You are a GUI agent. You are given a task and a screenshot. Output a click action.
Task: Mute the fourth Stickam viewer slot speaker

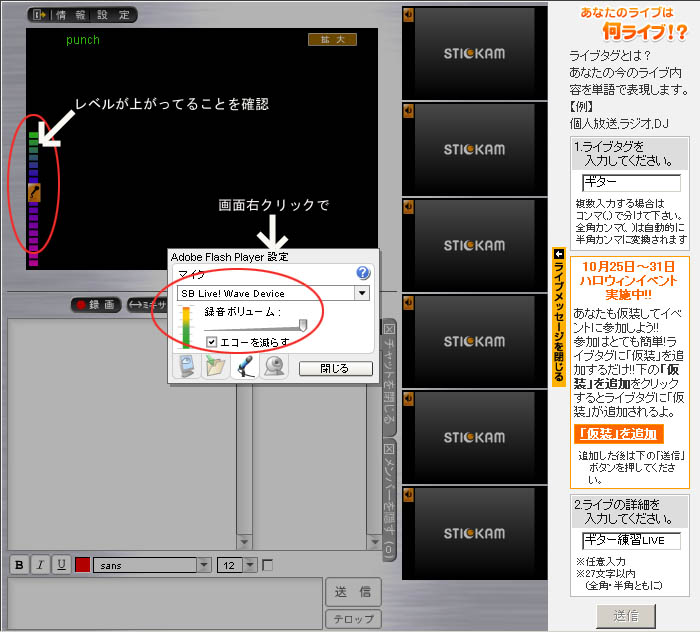click(x=408, y=303)
